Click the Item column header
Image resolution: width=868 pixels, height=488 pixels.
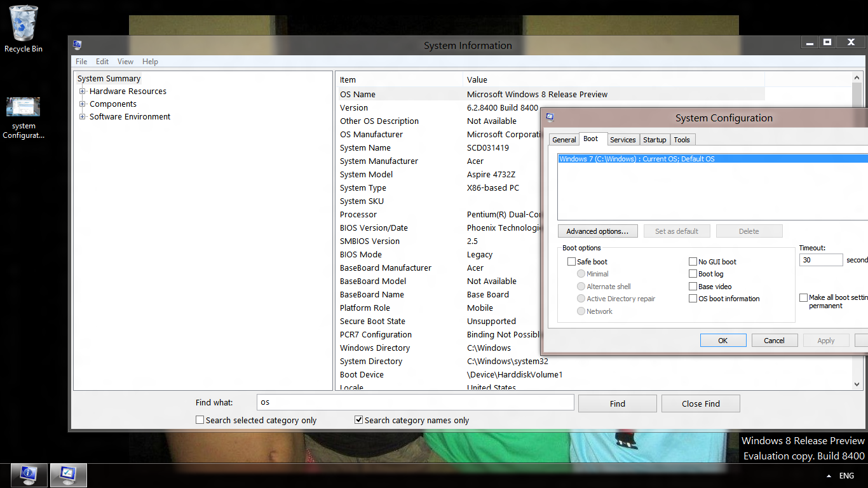click(399, 79)
